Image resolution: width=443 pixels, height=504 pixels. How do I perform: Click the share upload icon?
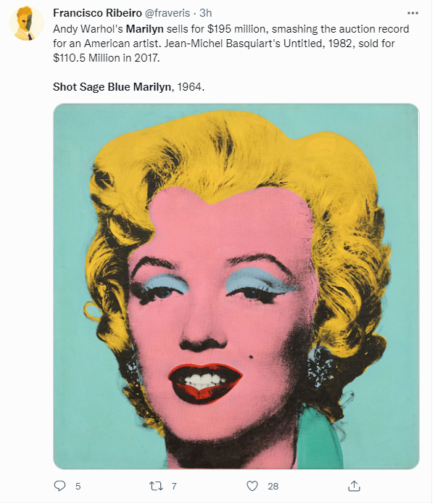coord(354,486)
